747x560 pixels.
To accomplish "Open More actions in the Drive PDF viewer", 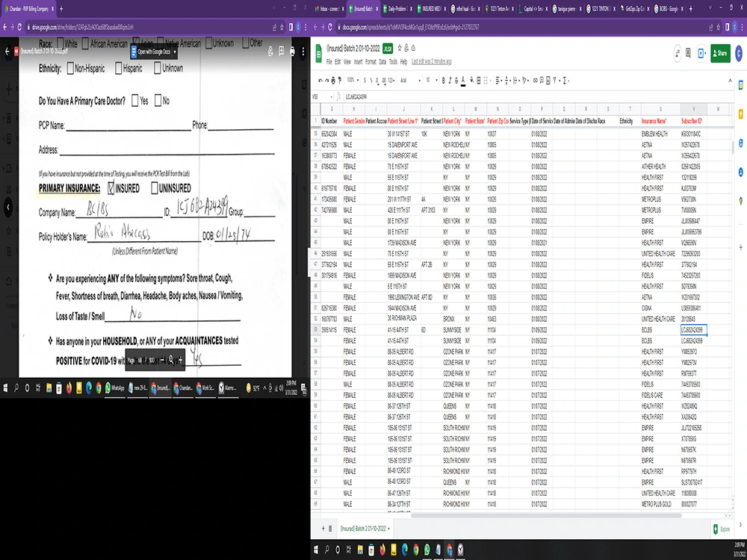I will pyautogui.click(x=303, y=51).
